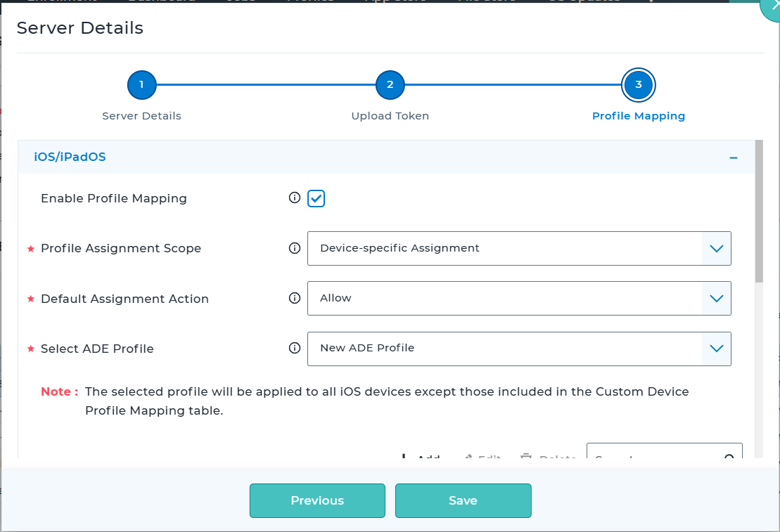The width and height of the screenshot is (780, 532).
Task: Collapse the iOS/iPadOS section with minus icon
Action: point(734,157)
